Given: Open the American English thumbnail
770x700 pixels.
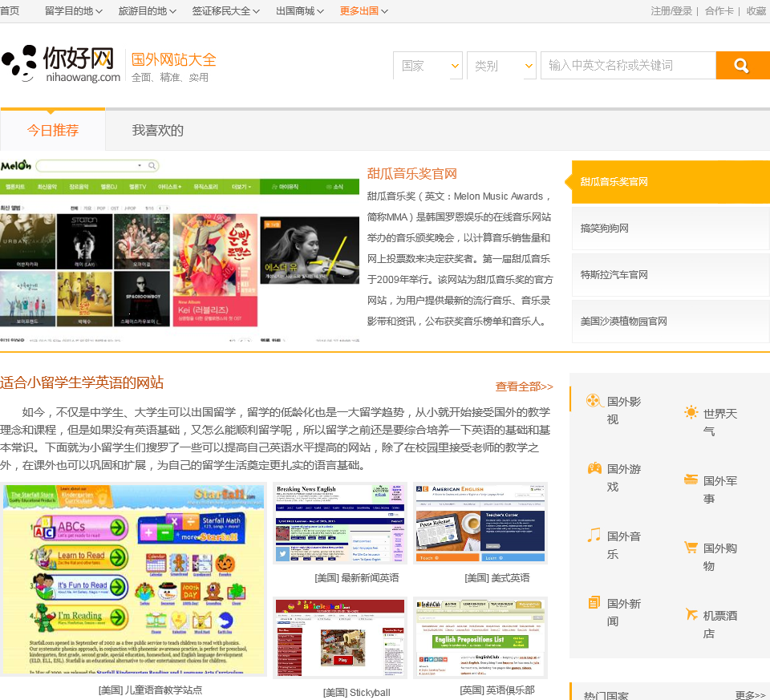Looking at the screenshot, I should (480, 523).
